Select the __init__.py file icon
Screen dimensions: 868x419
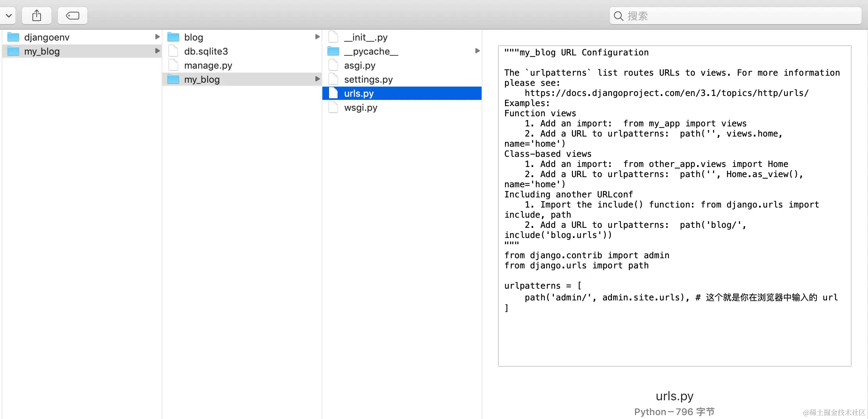(x=333, y=37)
